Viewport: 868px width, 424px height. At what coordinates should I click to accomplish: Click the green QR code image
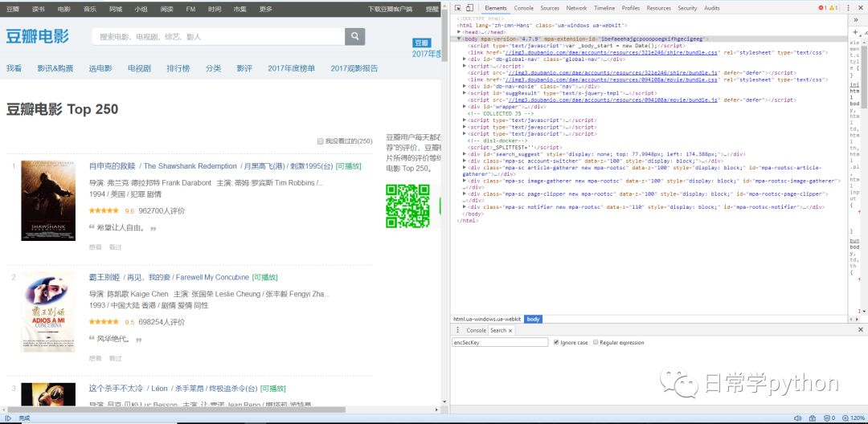coord(408,206)
